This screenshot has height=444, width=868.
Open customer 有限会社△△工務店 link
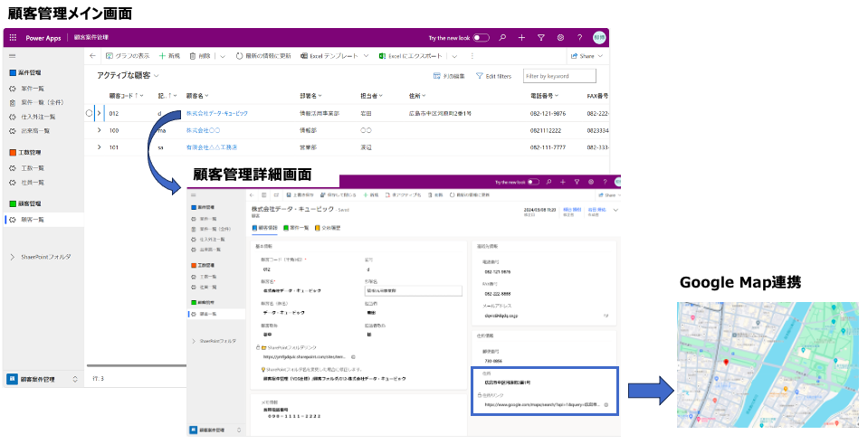(212, 147)
